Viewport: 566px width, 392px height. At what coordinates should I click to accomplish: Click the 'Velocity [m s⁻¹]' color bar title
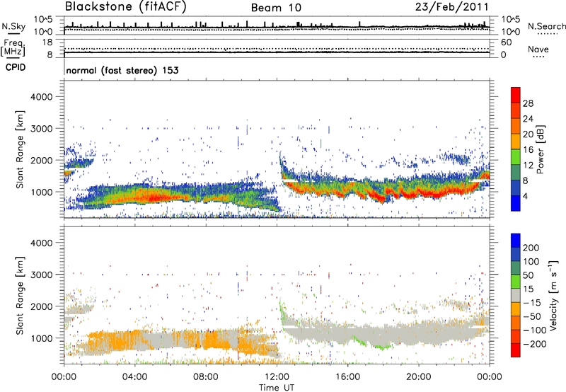(x=553, y=295)
